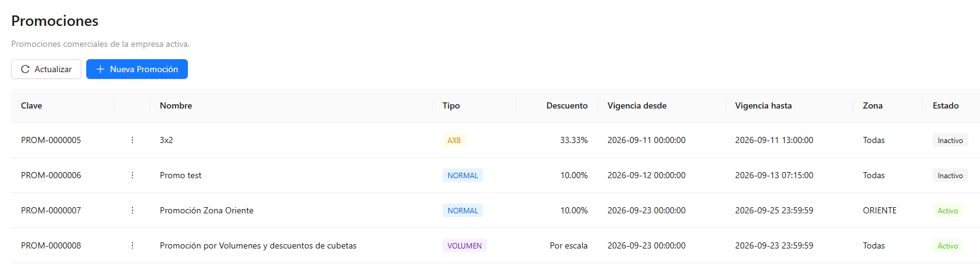This screenshot has height=267, width=980.
Task: Click the AXB type tag
Action: tap(454, 140)
